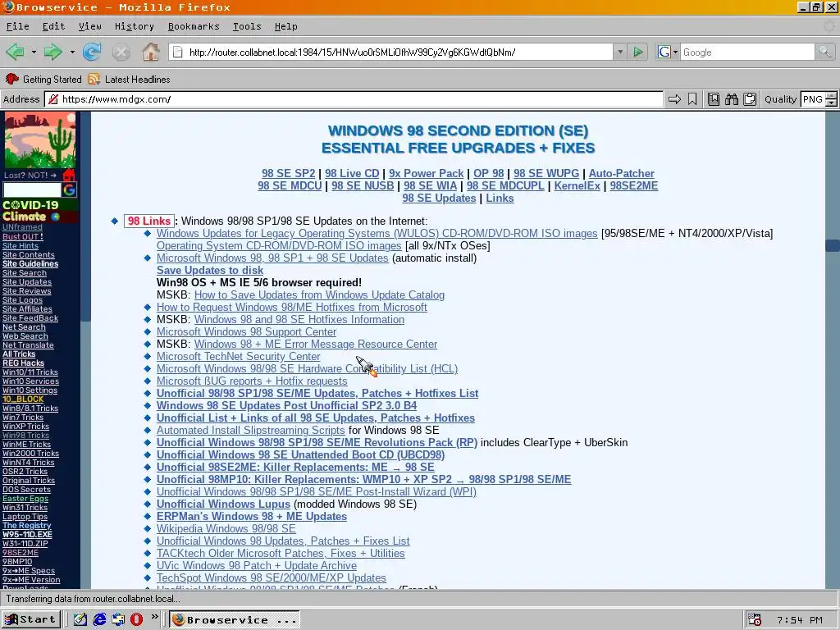
Task: Click the Firefox Back arrow button
Action: 15,52
